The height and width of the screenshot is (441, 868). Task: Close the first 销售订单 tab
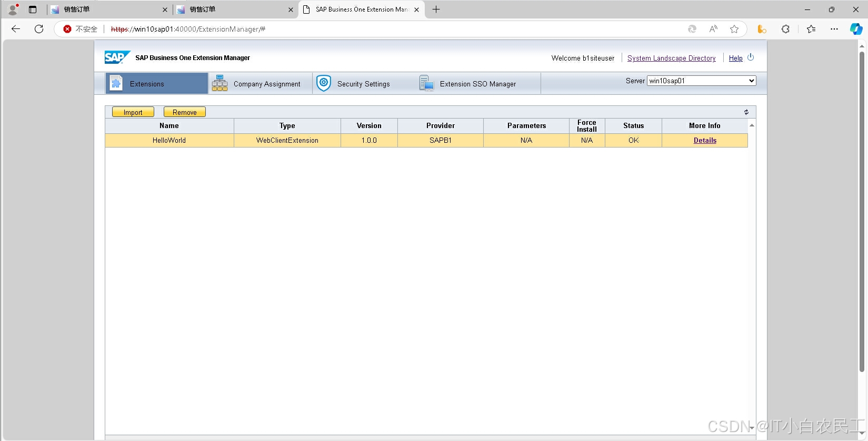click(x=165, y=9)
